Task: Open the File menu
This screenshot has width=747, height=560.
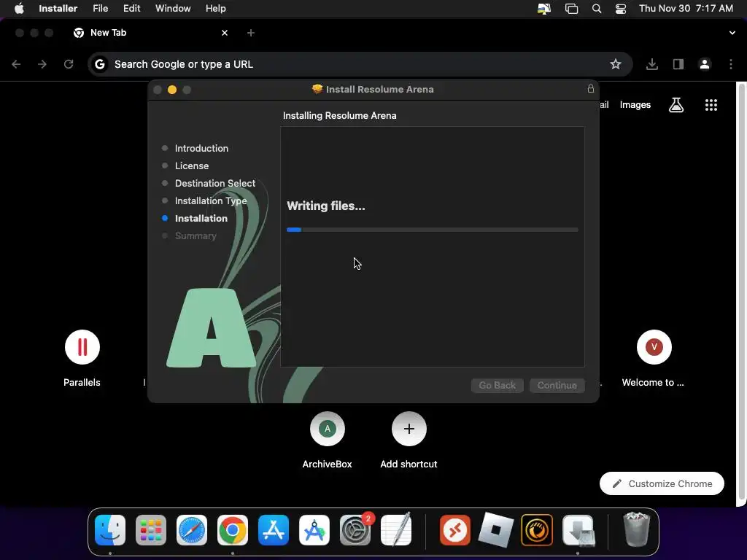Action: [x=100, y=9]
